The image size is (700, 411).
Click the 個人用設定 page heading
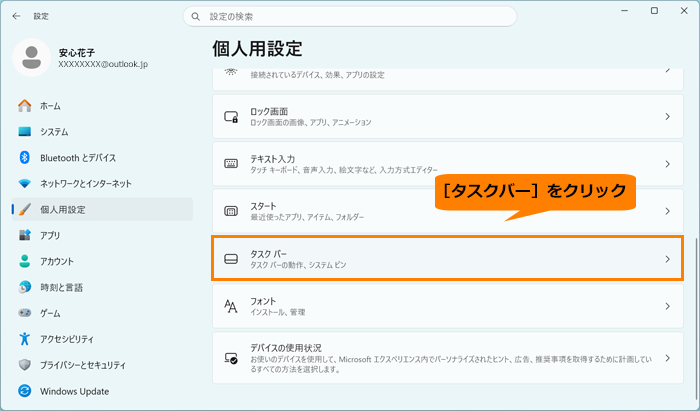[258, 49]
